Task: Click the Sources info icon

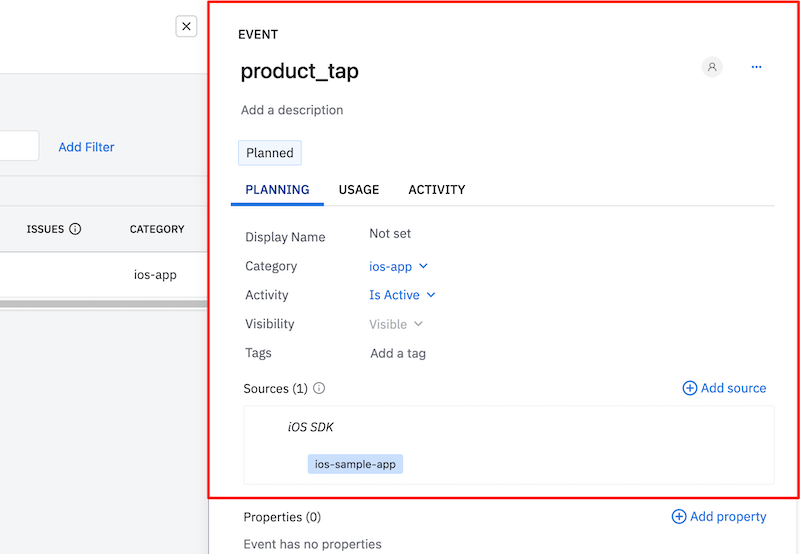Action: click(x=319, y=389)
